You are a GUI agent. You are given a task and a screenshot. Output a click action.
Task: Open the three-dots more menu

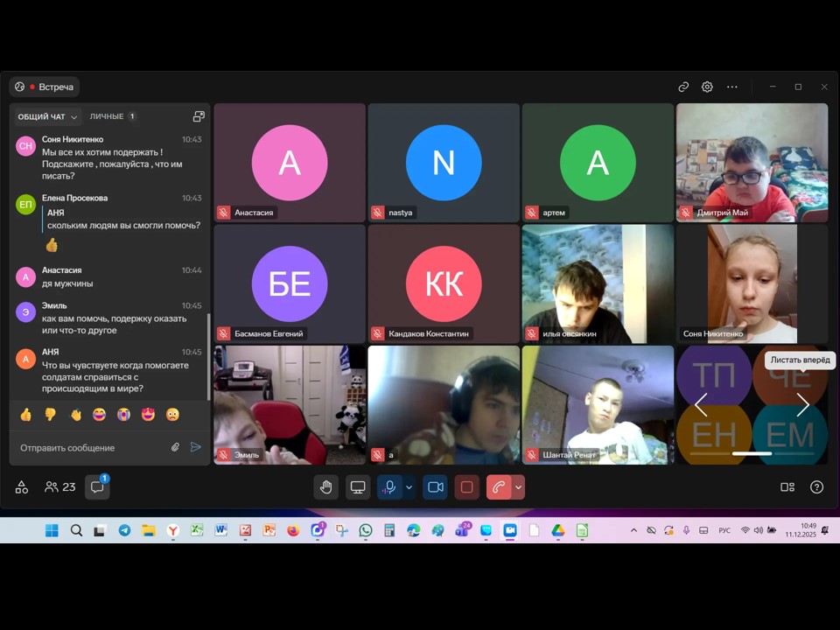[x=731, y=87]
